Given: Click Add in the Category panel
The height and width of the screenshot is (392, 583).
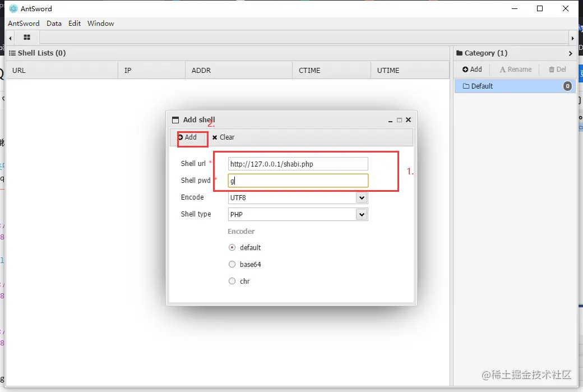Looking at the screenshot, I should [x=472, y=70].
